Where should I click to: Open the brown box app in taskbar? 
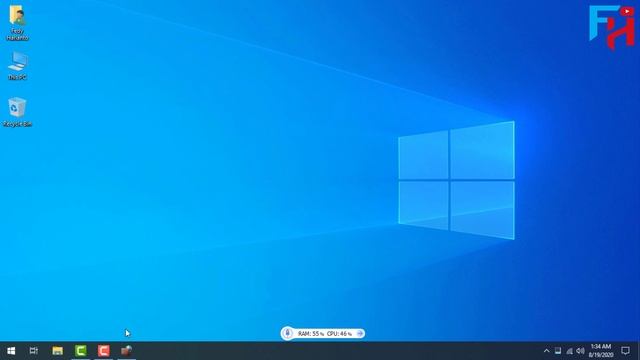point(127,351)
